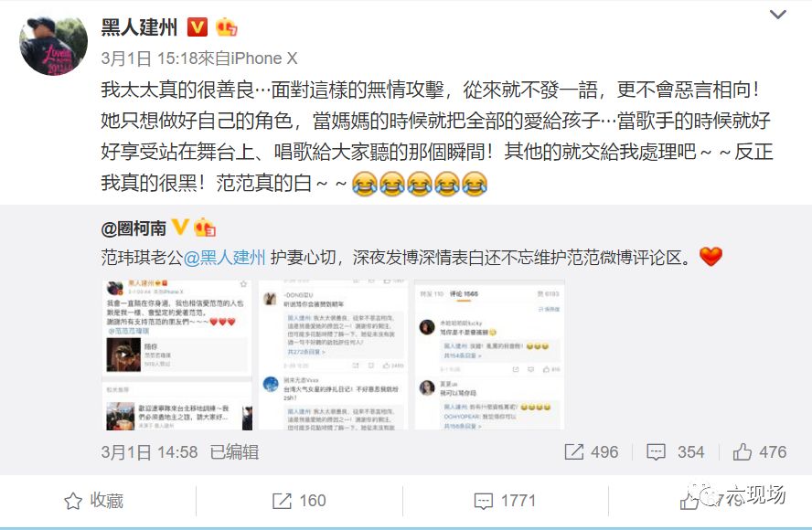Click the orange verified V badge beside 黑人建州
Image resolution: width=812 pixels, height=530 pixels.
tap(197, 26)
